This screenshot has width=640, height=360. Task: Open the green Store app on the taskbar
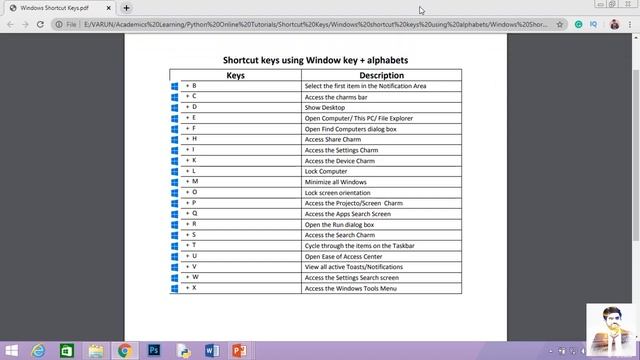point(67,351)
